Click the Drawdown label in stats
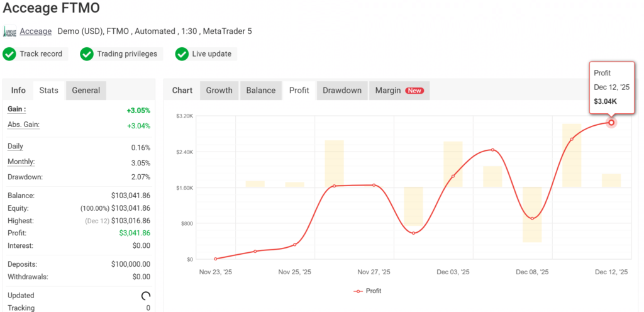 click(x=25, y=177)
